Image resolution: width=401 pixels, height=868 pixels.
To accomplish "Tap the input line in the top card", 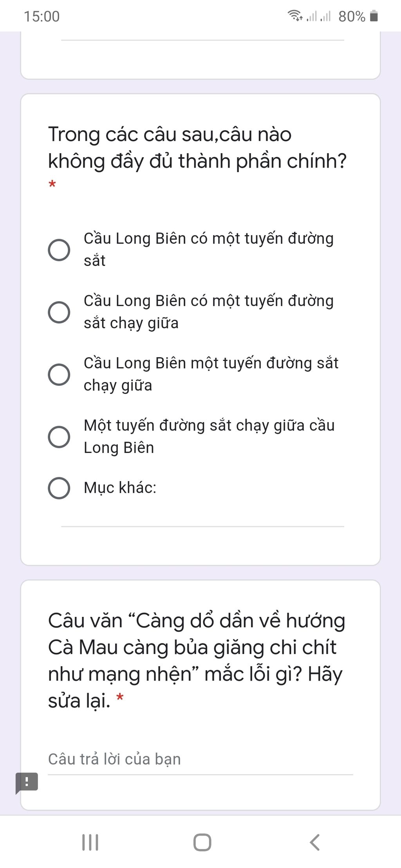I will [x=202, y=38].
